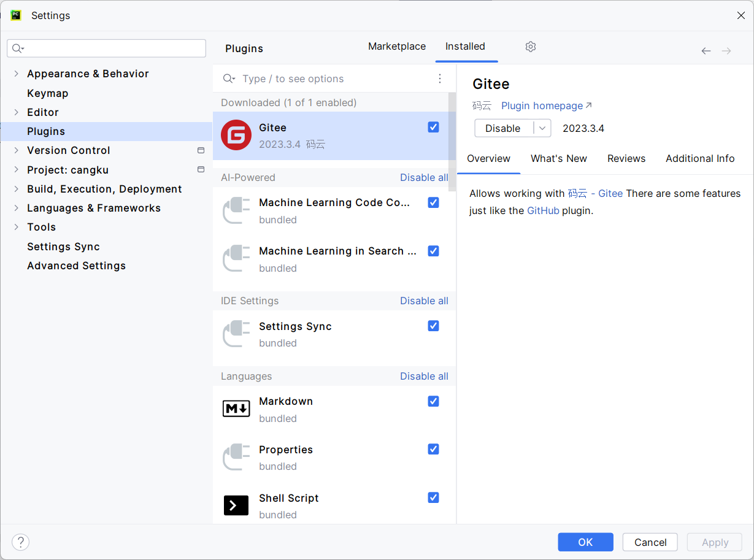This screenshot has width=754, height=560.
Task: Open the GitHub link in description
Action: pos(543,210)
